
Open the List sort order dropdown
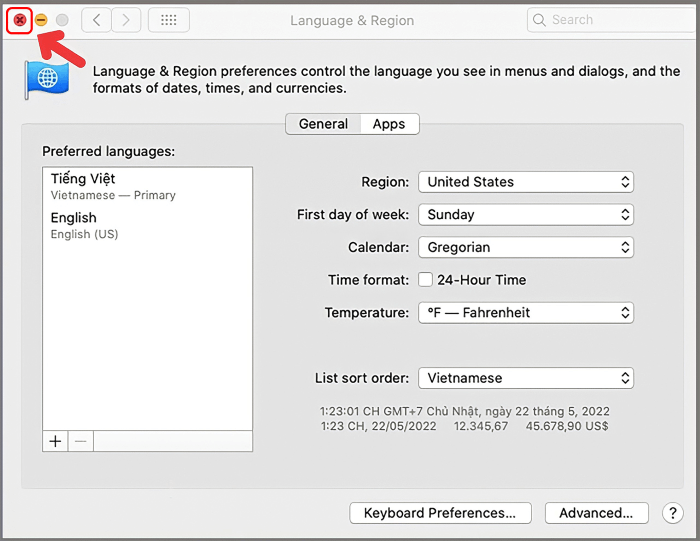(x=526, y=378)
